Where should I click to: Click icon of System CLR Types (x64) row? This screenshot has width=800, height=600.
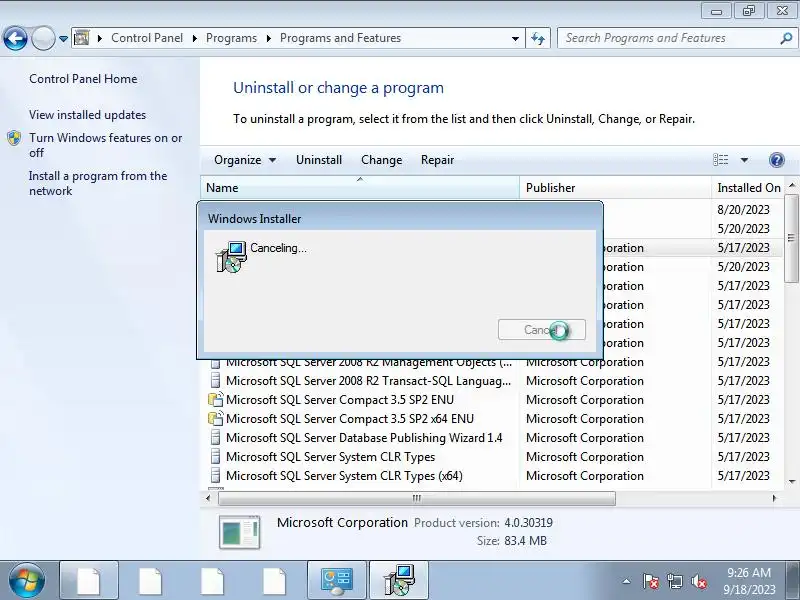pyautogui.click(x=216, y=476)
